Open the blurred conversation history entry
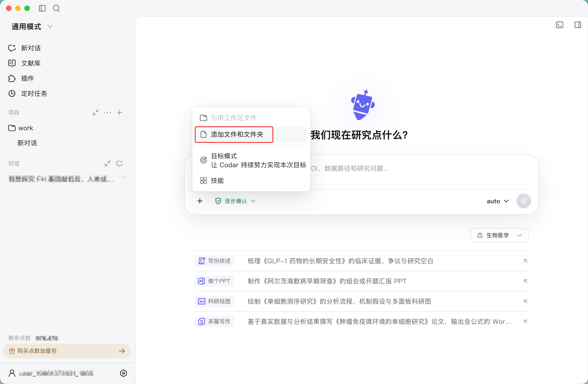This screenshot has width=588, height=384. [x=61, y=179]
